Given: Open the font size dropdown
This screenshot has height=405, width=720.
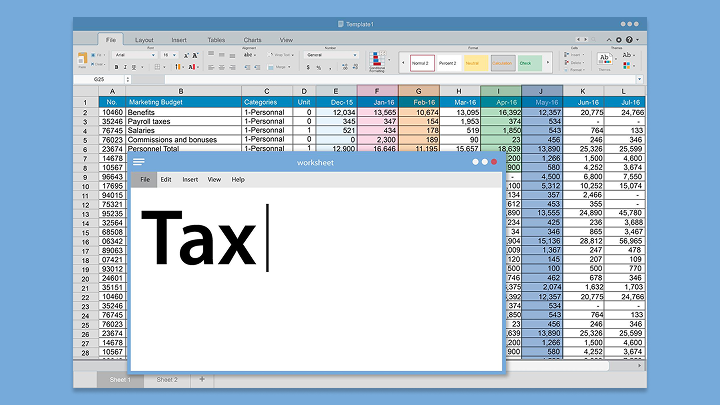Looking at the screenshot, I should (x=172, y=54).
